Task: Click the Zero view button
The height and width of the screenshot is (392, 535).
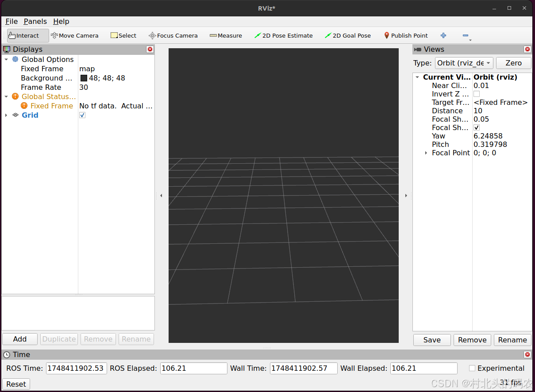Action: pos(513,63)
